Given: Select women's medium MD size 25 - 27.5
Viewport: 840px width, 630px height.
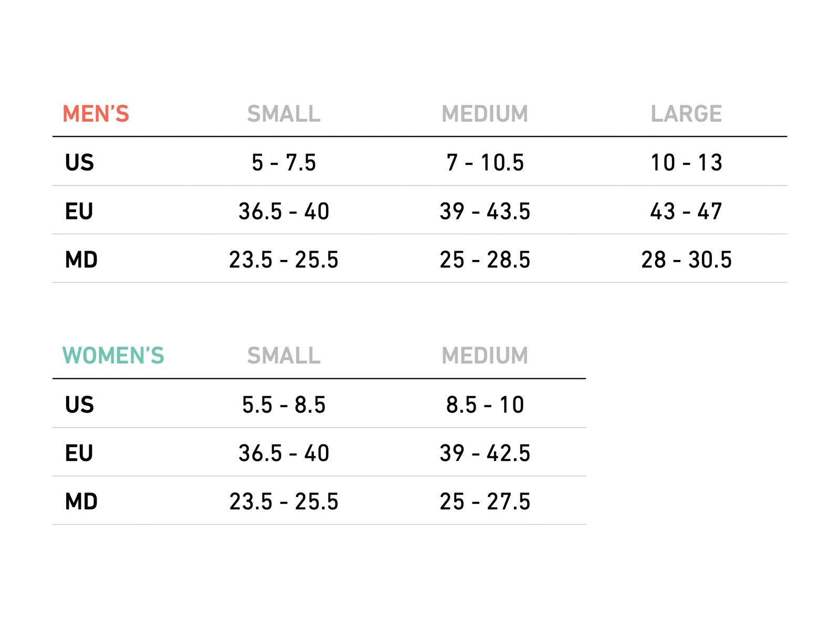Looking at the screenshot, I should 485,502.
